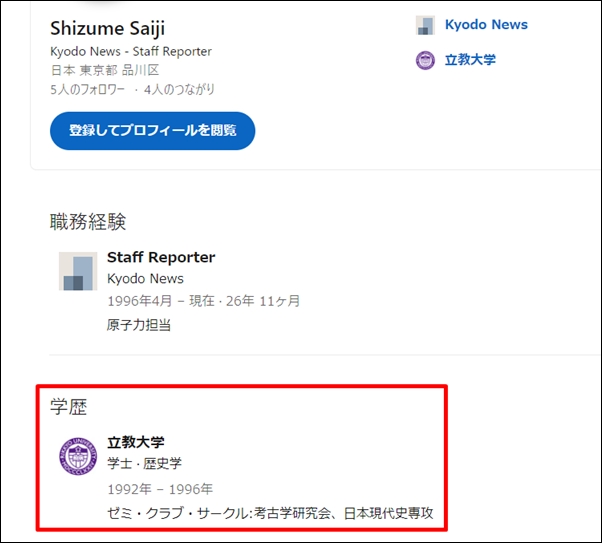Click the Staff Reporter job title
602x543 pixels.
click(x=161, y=257)
